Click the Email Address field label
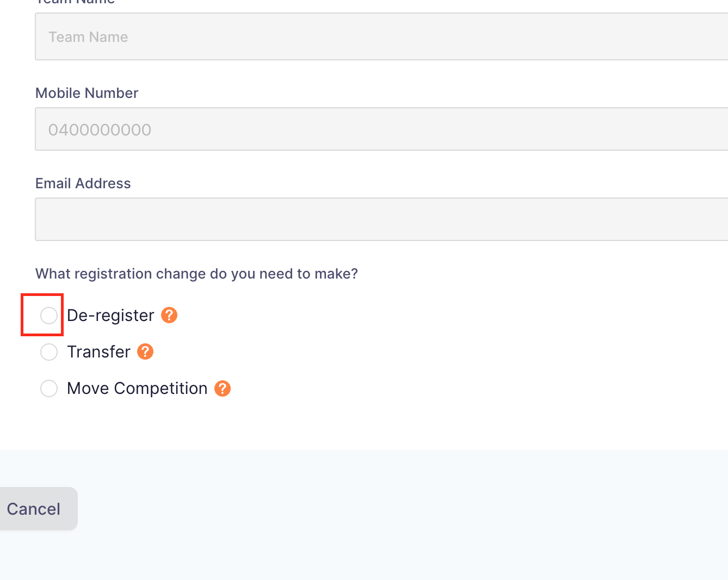This screenshot has height=580, width=728. [83, 183]
